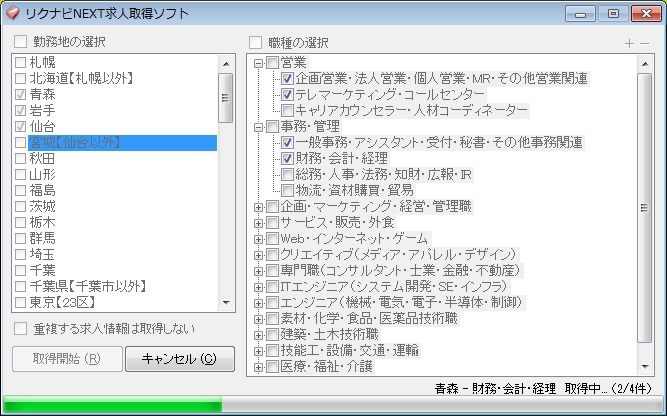Viewport: 667px width, 416px height.
Task: Select the 群馬 list row text
Action: [42, 238]
